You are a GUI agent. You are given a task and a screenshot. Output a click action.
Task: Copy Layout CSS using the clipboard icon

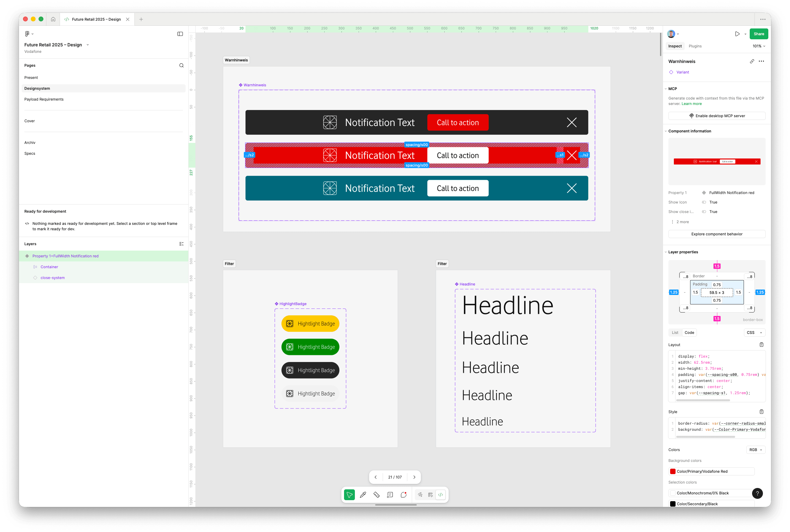coord(762,344)
